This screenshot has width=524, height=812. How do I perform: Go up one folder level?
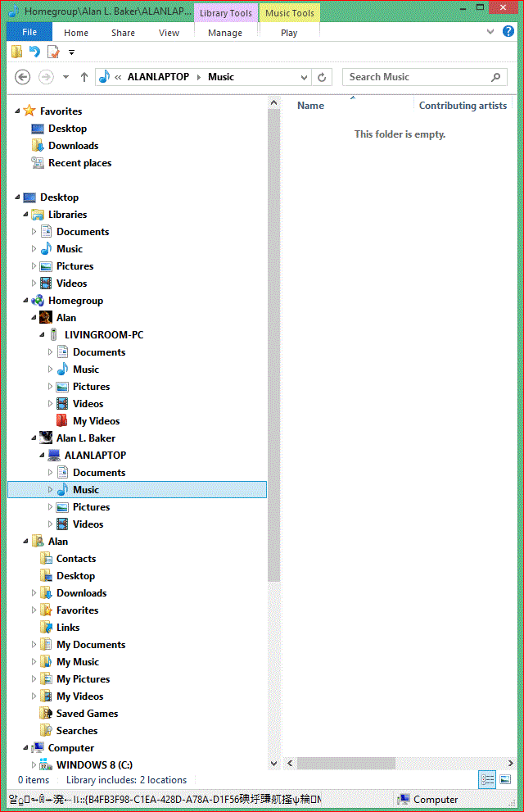(84, 77)
